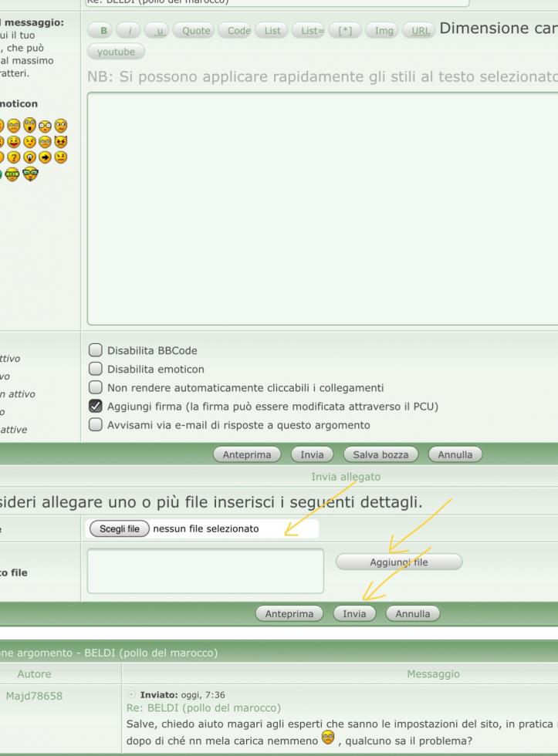
Task: Insert the horned angry devil emoticon
Action: click(61, 142)
